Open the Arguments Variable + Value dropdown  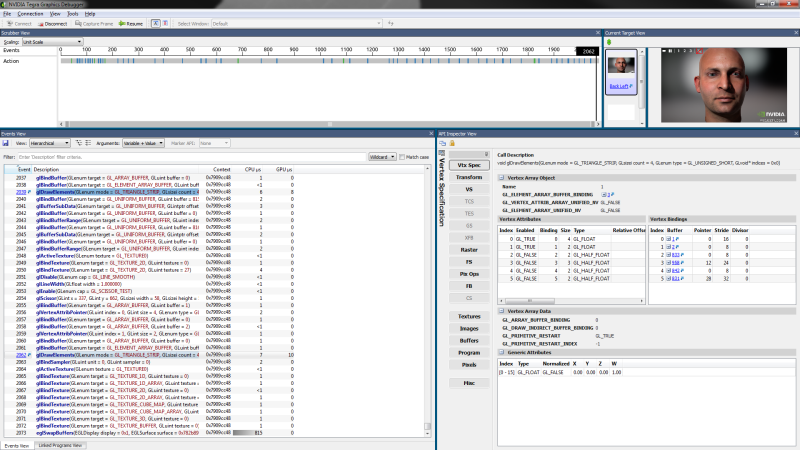coord(143,143)
